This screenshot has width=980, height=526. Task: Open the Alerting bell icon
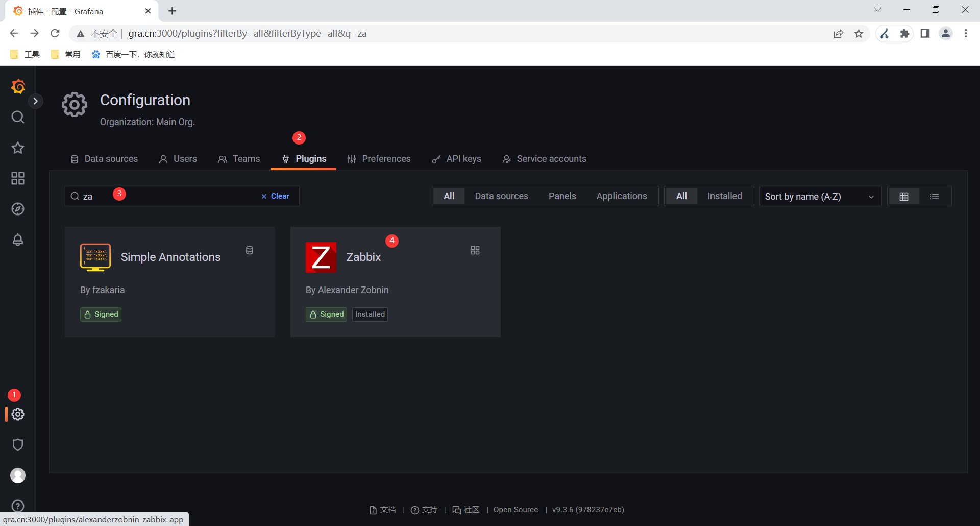(18, 240)
